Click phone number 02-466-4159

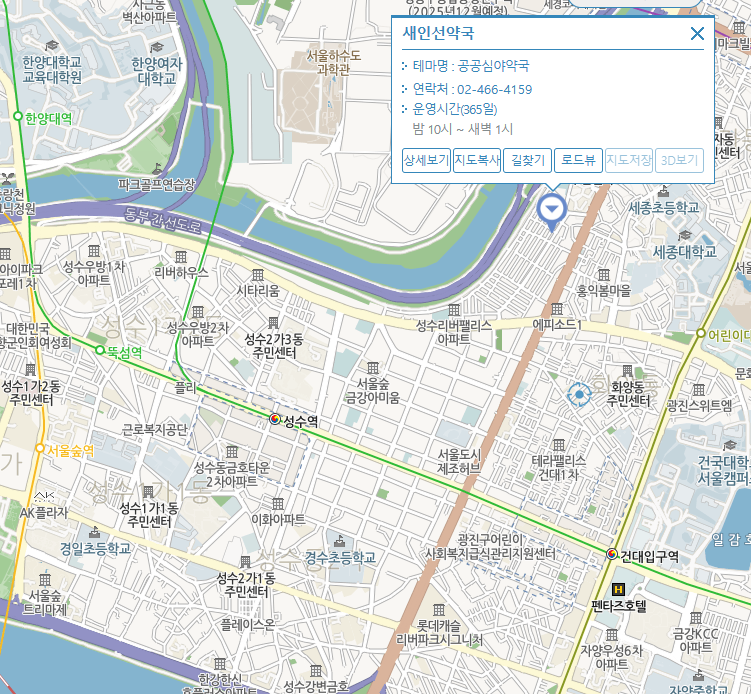click(x=494, y=90)
